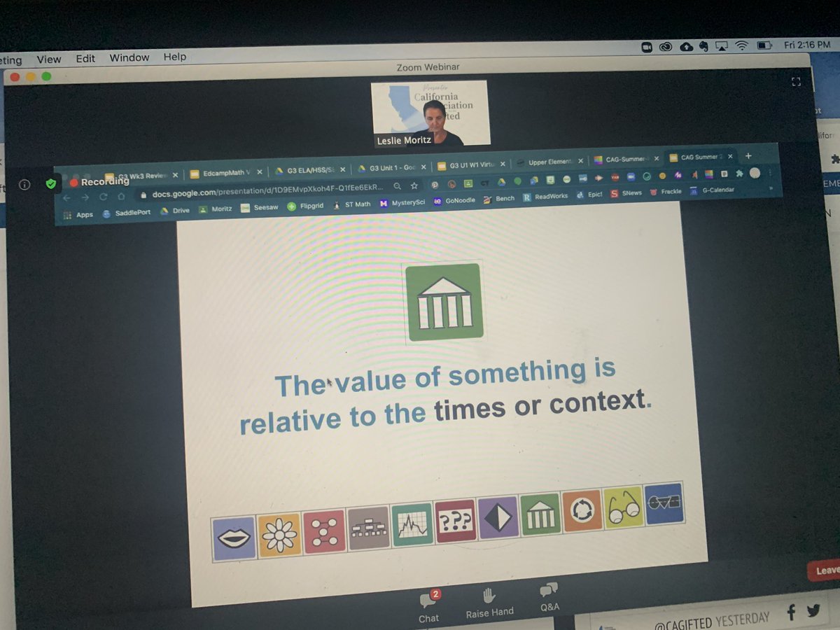Click the Wi-Fi status icon

pyautogui.click(x=742, y=46)
